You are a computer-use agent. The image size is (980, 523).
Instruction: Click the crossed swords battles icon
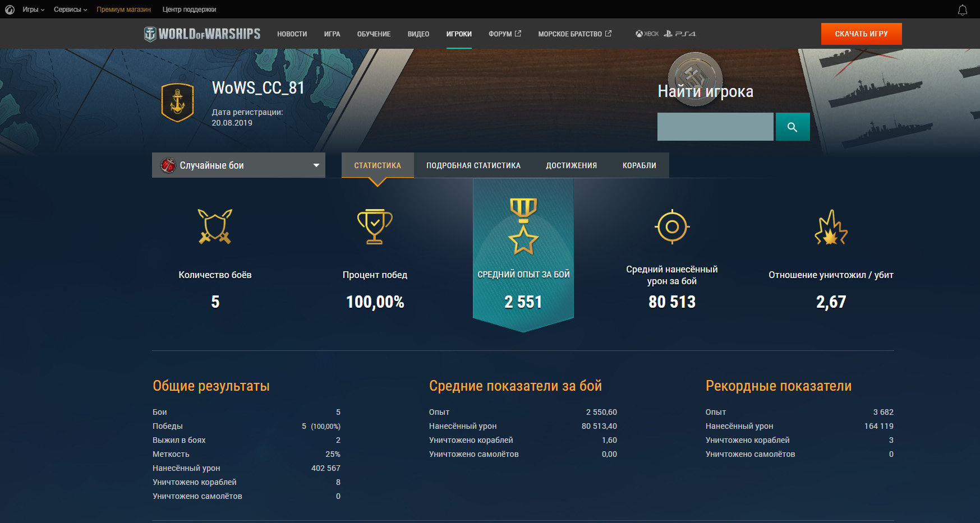click(x=215, y=226)
